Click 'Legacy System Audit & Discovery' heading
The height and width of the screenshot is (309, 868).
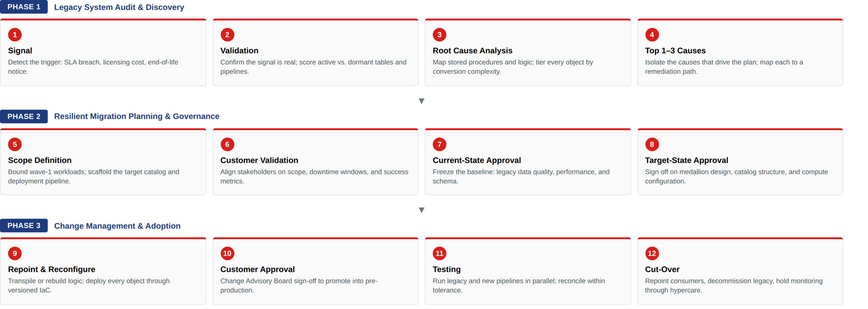coord(119,7)
